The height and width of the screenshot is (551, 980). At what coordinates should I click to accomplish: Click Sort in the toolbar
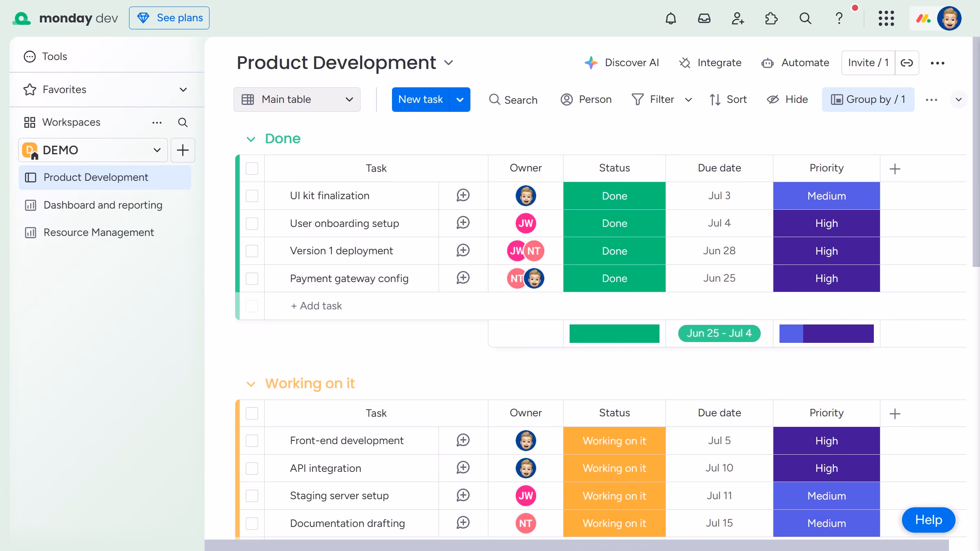coord(728,100)
